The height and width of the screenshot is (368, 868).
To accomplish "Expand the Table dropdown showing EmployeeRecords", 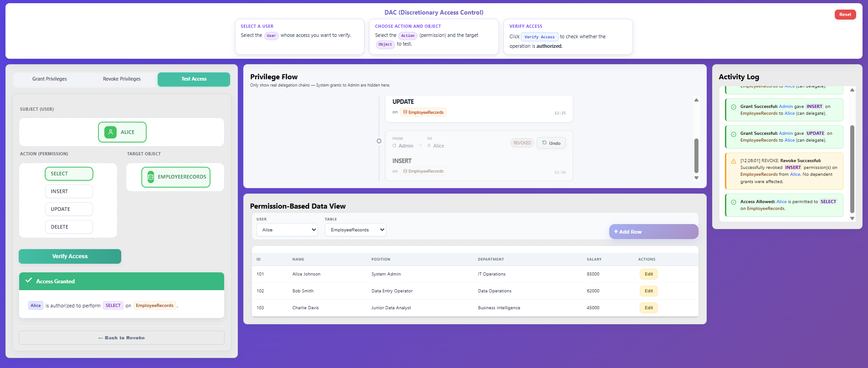I will [355, 230].
